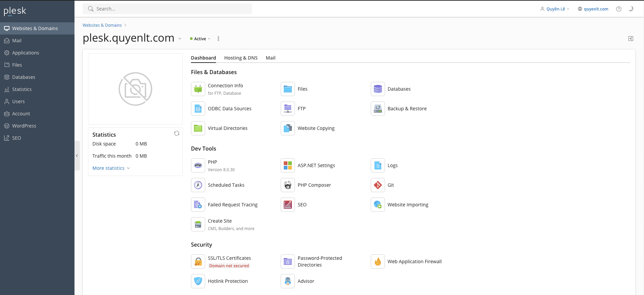
Task: Click the Websites & Domains breadcrumb link
Action: pyautogui.click(x=102, y=25)
